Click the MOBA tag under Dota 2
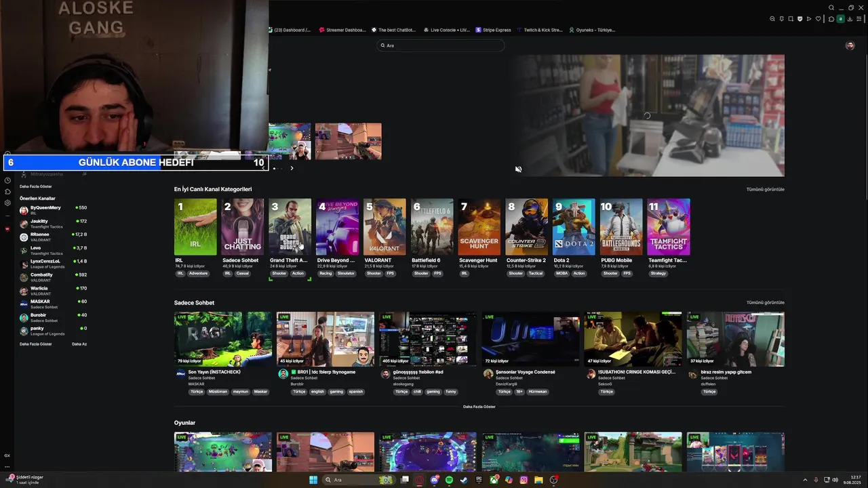This screenshot has height=488, width=868. pos(561,273)
